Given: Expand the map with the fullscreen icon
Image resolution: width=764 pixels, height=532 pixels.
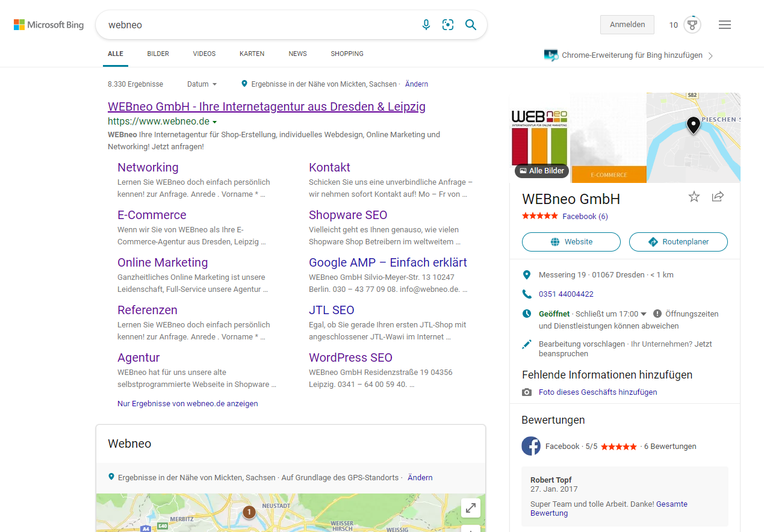Looking at the screenshot, I should pyautogui.click(x=471, y=508).
